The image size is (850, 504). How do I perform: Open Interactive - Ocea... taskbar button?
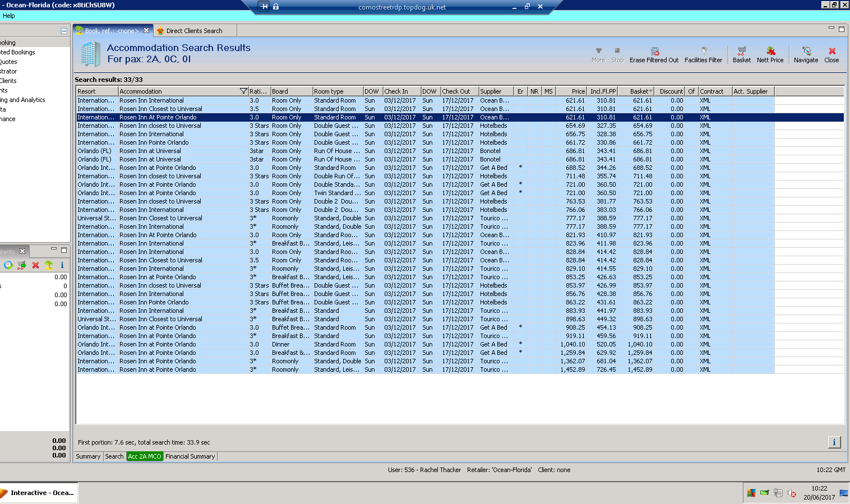38,493
